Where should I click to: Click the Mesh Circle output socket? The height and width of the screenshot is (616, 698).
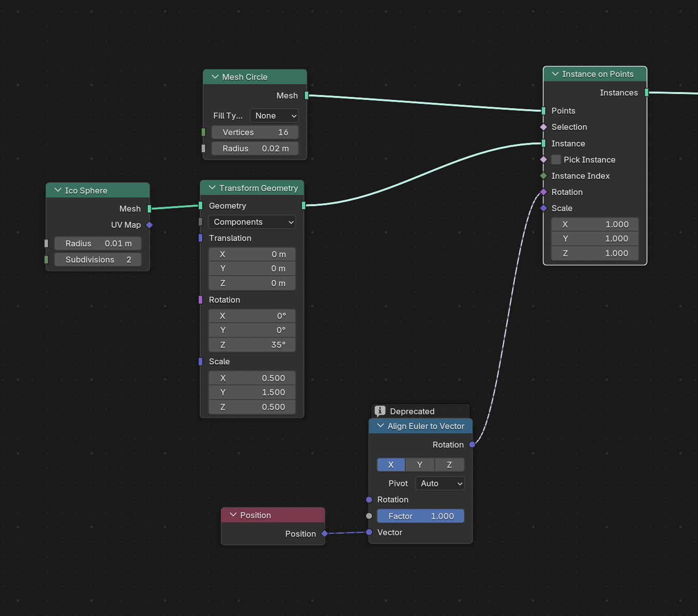(307, 95)
